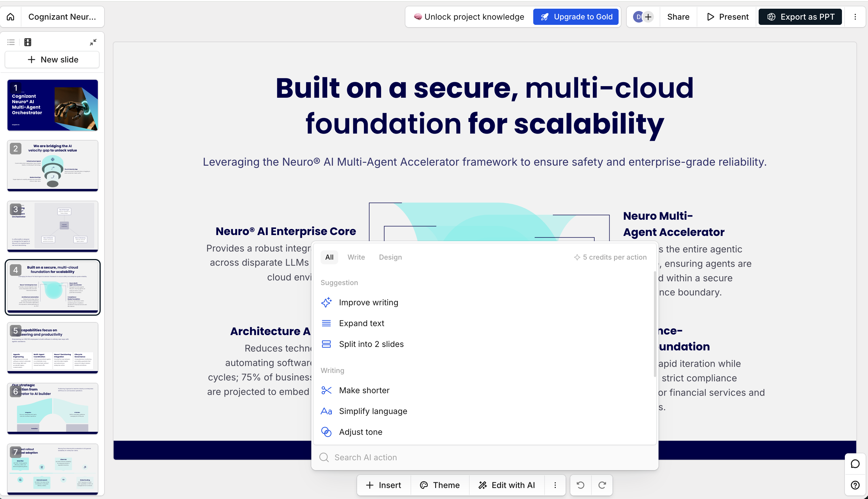Select slide 6 thumbnail
The image size is (868, 499).
click(52, 409)
